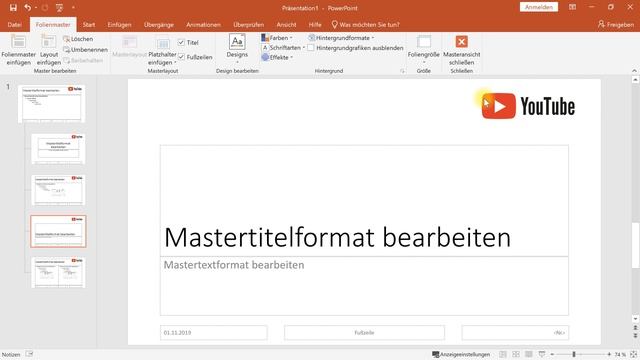Click the vertical scrollbar thumb
The height and width of the screenshot is (360, 640).
click(x=635, y=245)
